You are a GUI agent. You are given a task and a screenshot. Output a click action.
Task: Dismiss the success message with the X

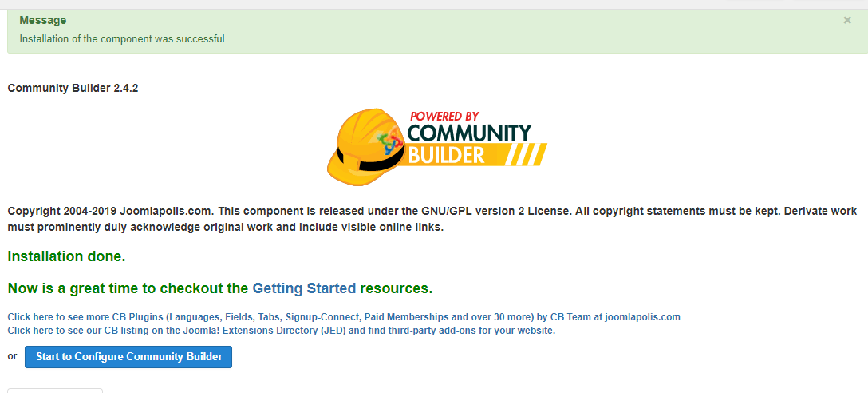pyautogui.click(x=847, y=20)
